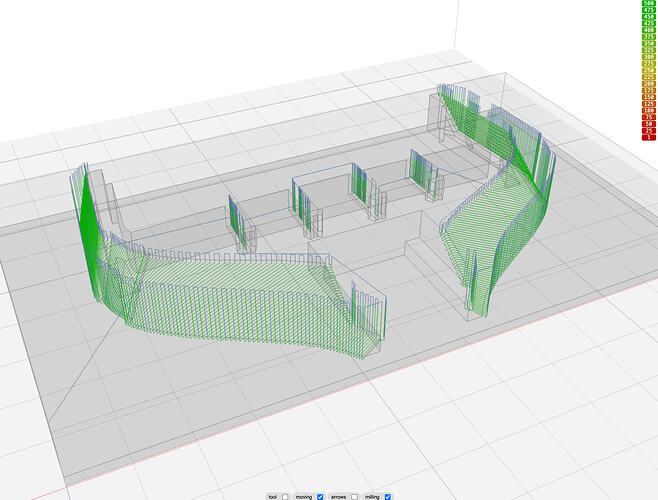Click the red 50 legend swatch
Image resolution: width=658 pixels, height=500 pixels.
click(648, 124)
